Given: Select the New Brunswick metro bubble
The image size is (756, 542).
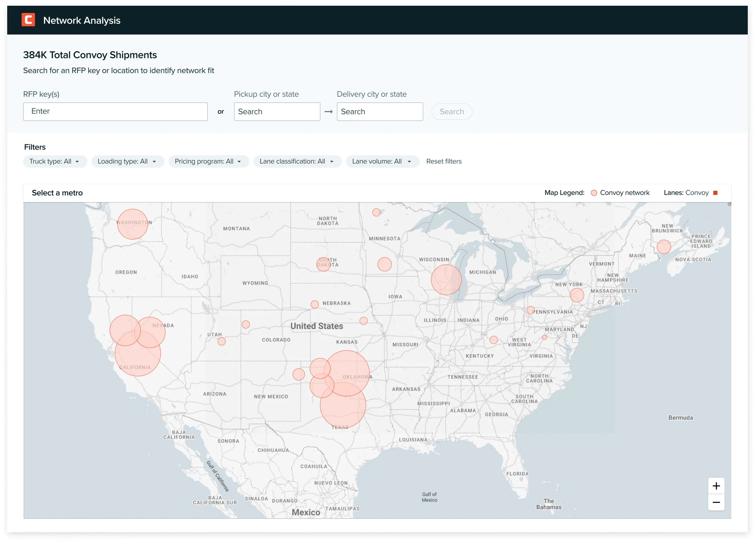Looking at the screenshot, I should click(663, 247).
